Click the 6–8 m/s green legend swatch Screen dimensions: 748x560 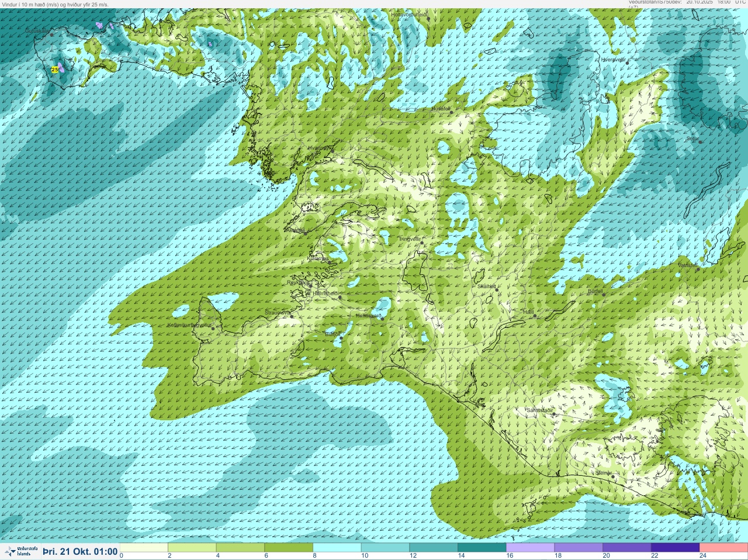click(289, 548)
